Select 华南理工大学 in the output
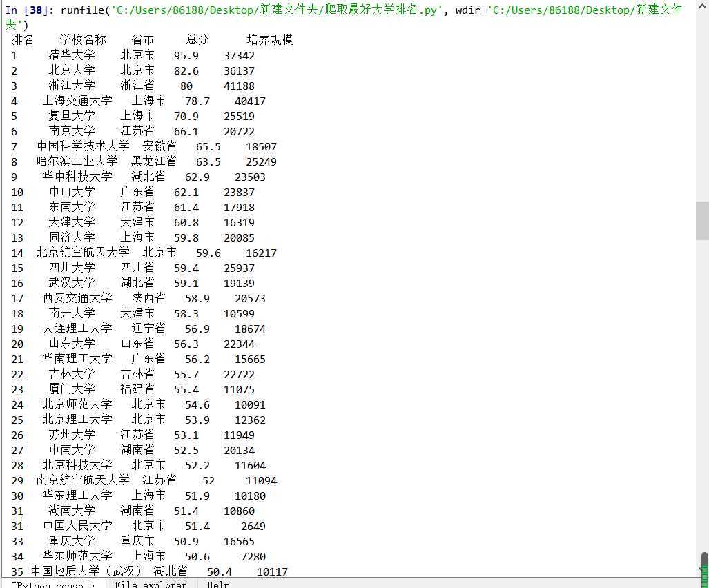 click(x=77, y=359)
